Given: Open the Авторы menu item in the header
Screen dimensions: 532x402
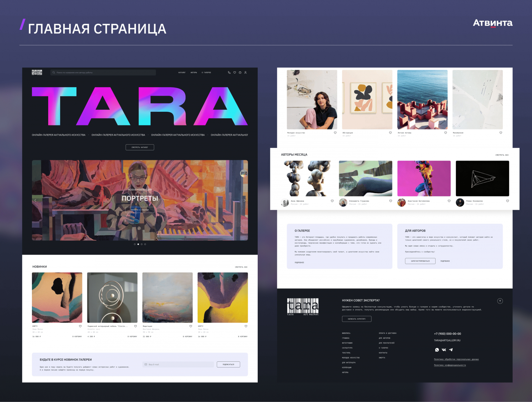Looking at the screenshot, I should (x=194, y=72).
